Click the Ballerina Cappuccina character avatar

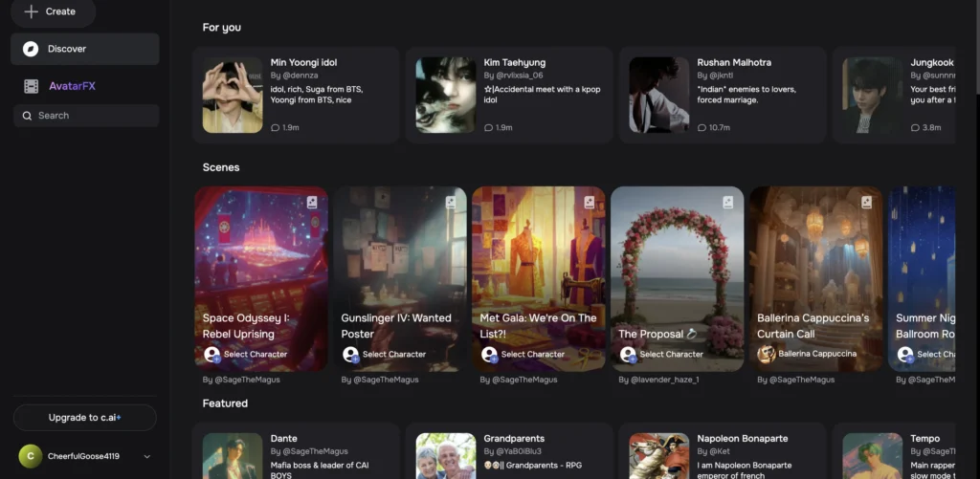766,354
